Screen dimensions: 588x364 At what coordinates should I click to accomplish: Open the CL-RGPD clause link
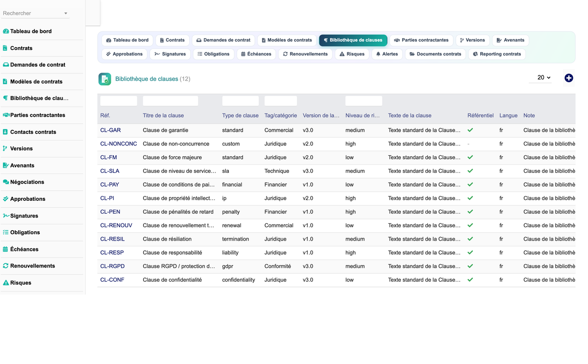point(113,266)
